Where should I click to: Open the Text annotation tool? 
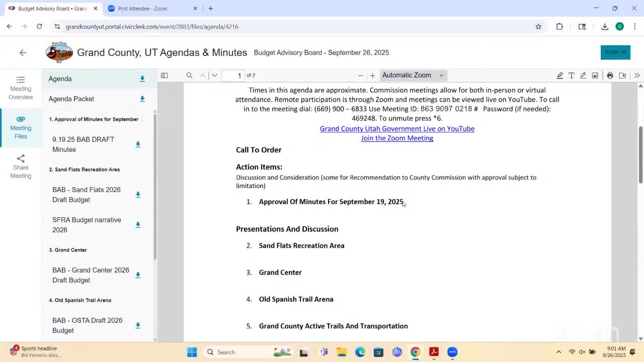pos(572,75)
